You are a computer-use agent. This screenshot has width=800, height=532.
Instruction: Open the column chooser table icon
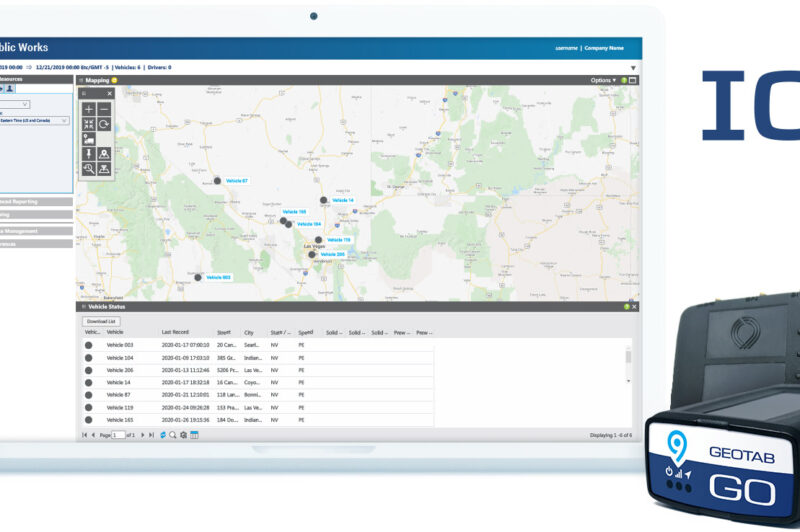(194, 435)
